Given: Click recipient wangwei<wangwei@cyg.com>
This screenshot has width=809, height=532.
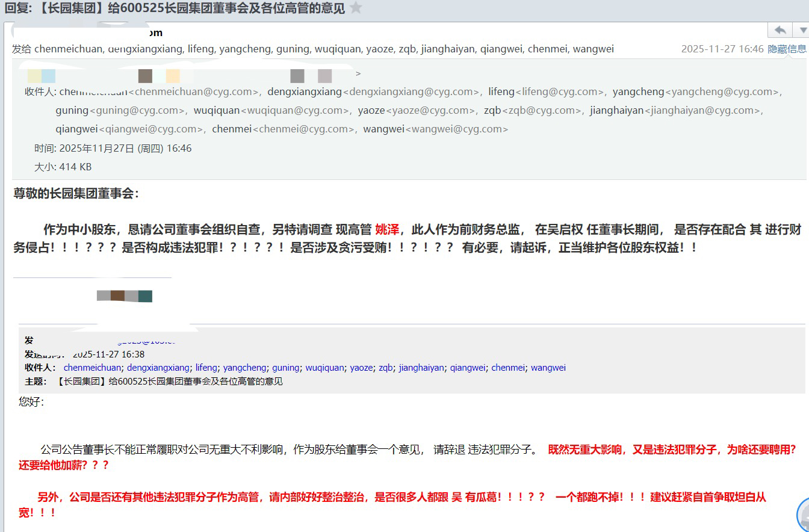Looking at the screenshot, I should (436, 129).
